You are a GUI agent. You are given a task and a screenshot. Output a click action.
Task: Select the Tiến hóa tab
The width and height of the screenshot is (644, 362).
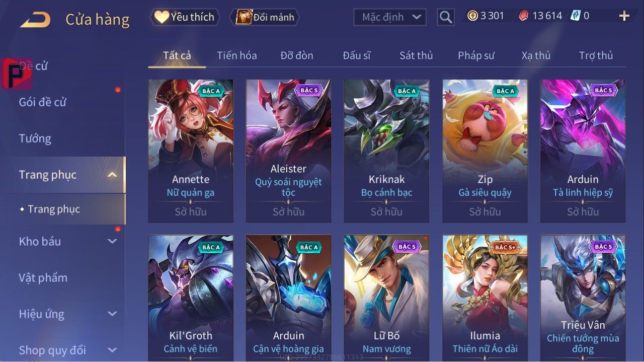click(237, 55)
